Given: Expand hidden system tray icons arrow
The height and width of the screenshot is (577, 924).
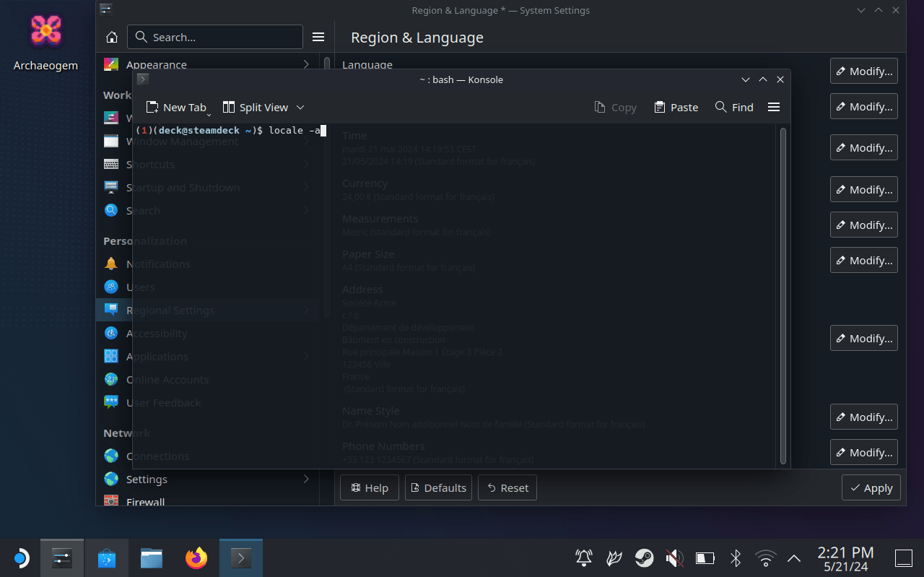Looking at the screenshot, I should (794, 558).
